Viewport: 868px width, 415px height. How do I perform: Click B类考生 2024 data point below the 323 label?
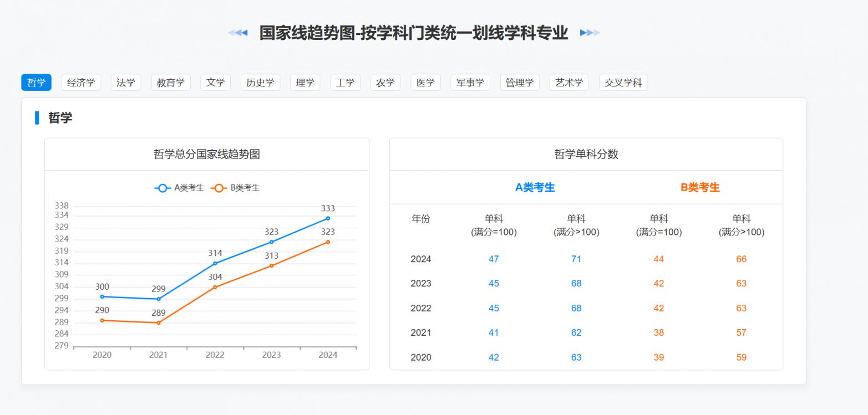point(328,242)
